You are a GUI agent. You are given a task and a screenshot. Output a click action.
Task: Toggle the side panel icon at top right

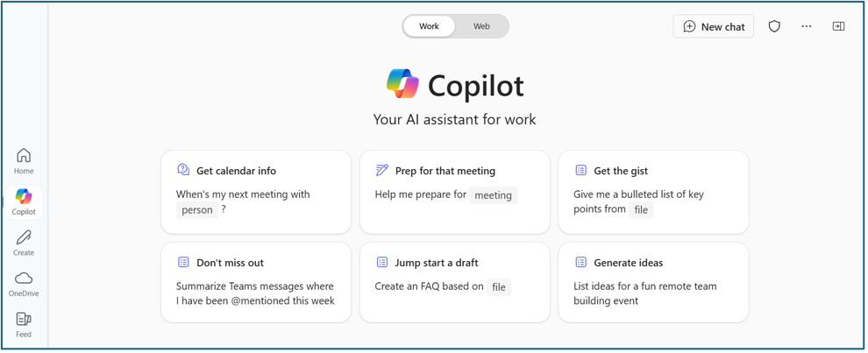coord(839,26)
